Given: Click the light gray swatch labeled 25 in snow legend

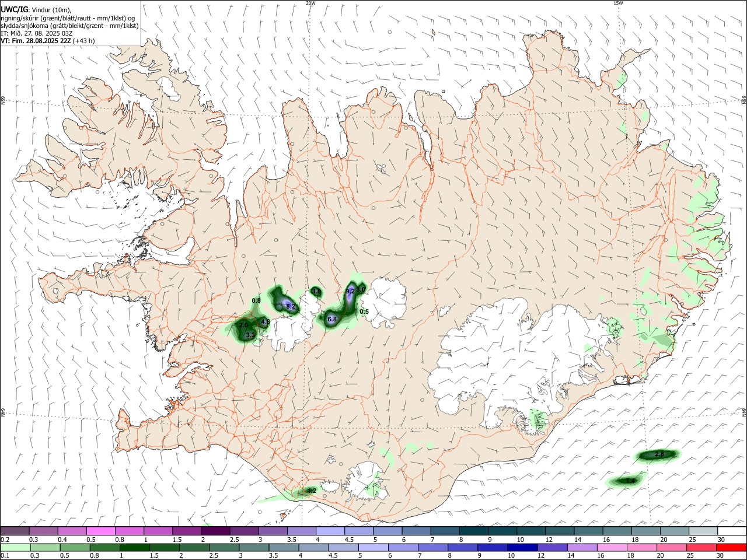Looking at the screenshot, I should point(703,531).
